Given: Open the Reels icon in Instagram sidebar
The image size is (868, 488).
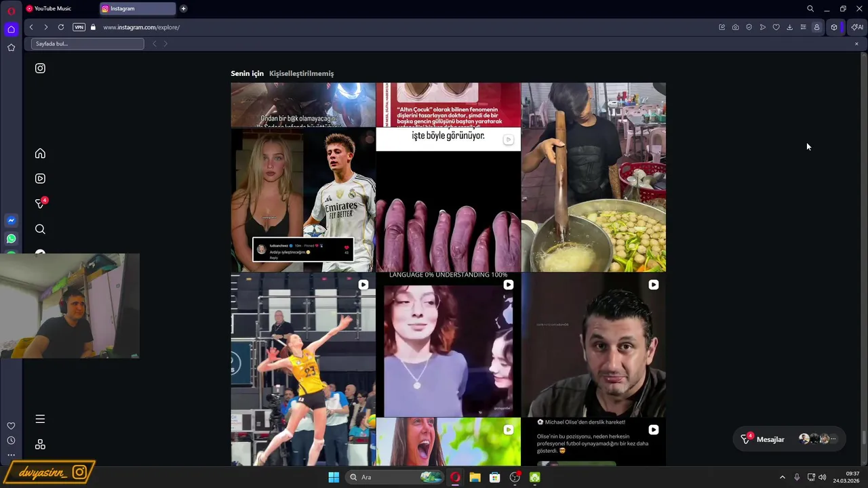Looking at the screenshot, I should pyautogui.click(x=40, y=179).
